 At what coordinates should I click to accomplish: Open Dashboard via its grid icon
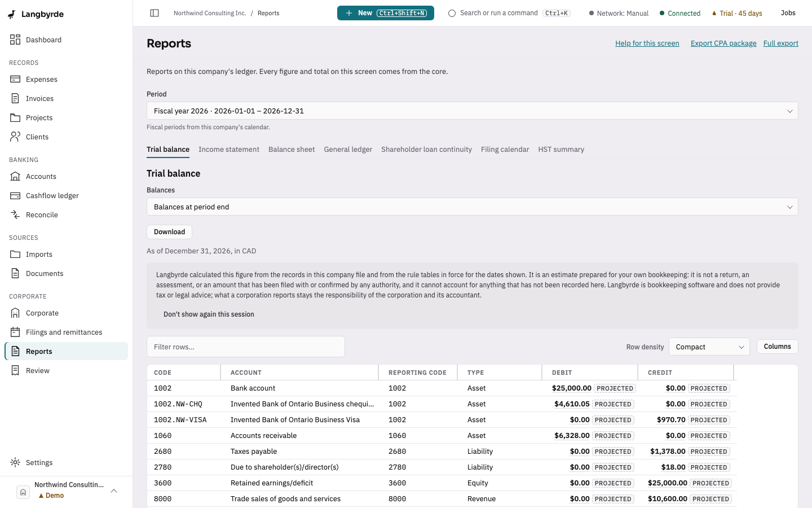point(15,40)
